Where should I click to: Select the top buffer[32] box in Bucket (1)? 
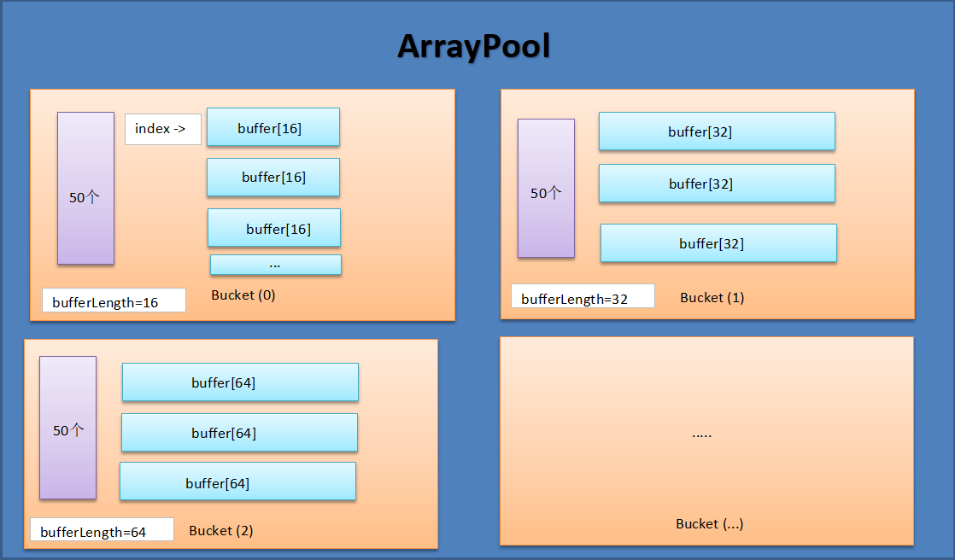[717, 131]
